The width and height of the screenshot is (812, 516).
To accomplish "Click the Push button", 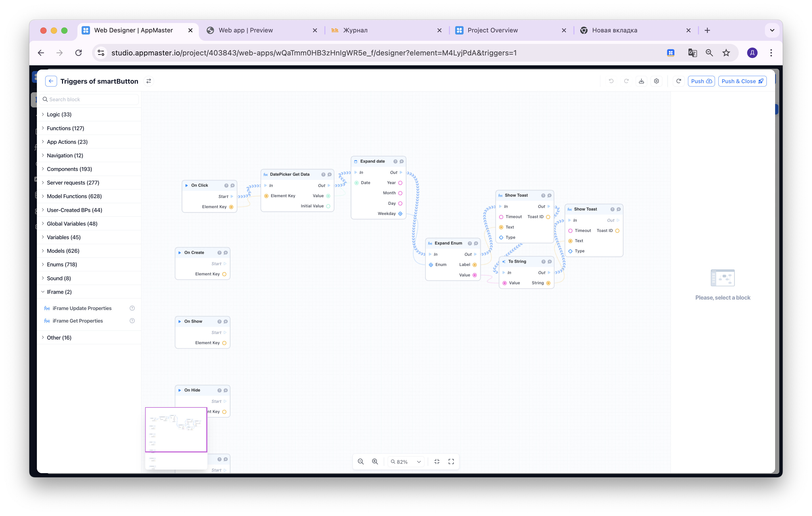I will click(x=701, y=81).
